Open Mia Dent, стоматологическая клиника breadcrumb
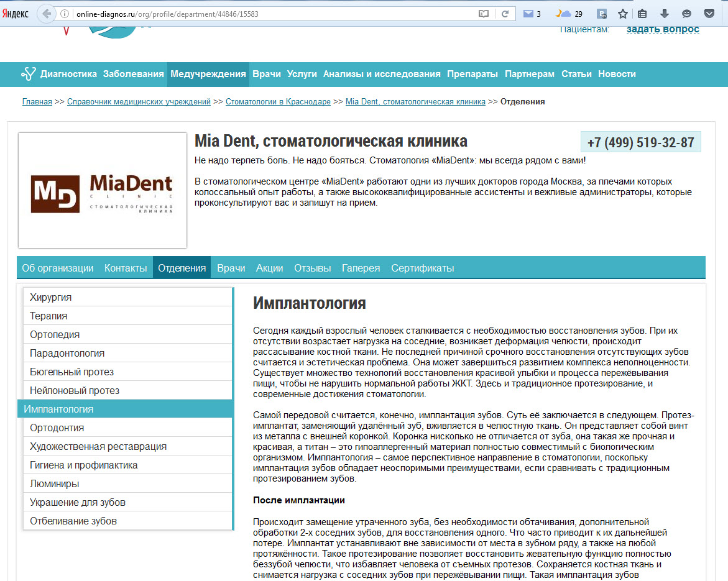 (x=415, y=102)
